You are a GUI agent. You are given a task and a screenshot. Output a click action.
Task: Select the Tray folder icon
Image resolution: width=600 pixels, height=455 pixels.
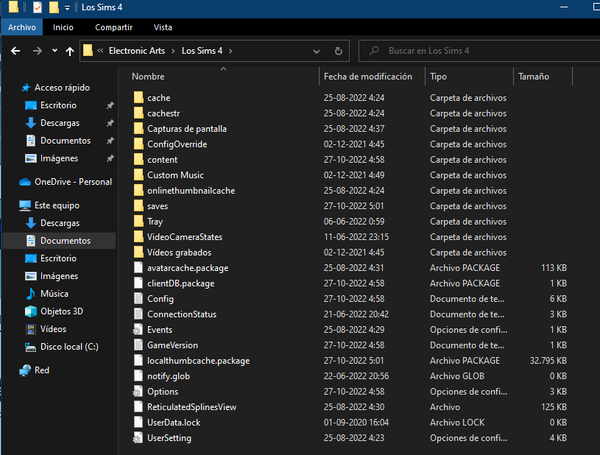click(139, 222)
